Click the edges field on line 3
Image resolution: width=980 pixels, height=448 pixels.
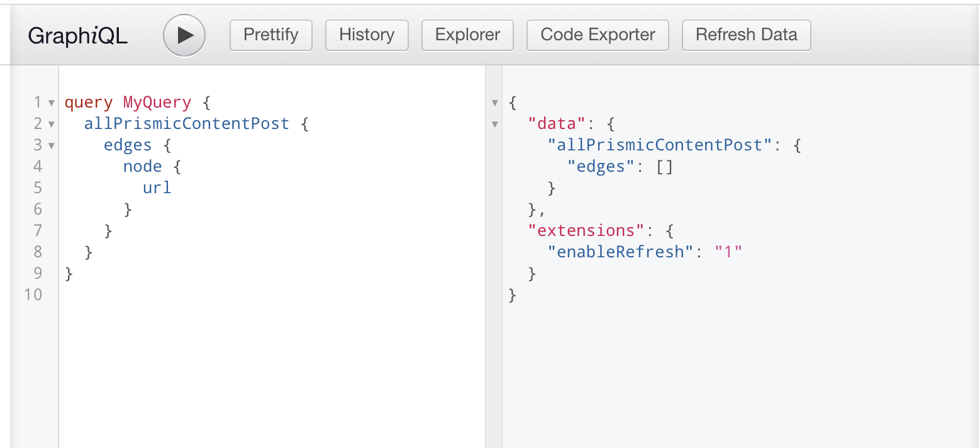[128, 145]
